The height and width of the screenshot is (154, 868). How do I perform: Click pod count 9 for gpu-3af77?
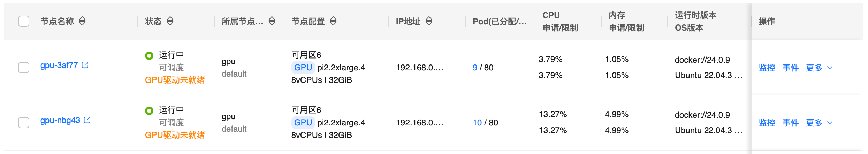(x=475, y=68)
